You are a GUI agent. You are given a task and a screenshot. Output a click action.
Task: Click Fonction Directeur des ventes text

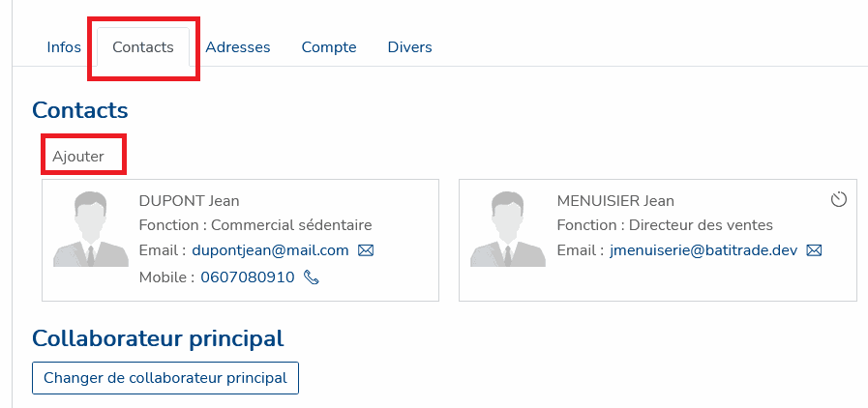[x=665, y=225]
